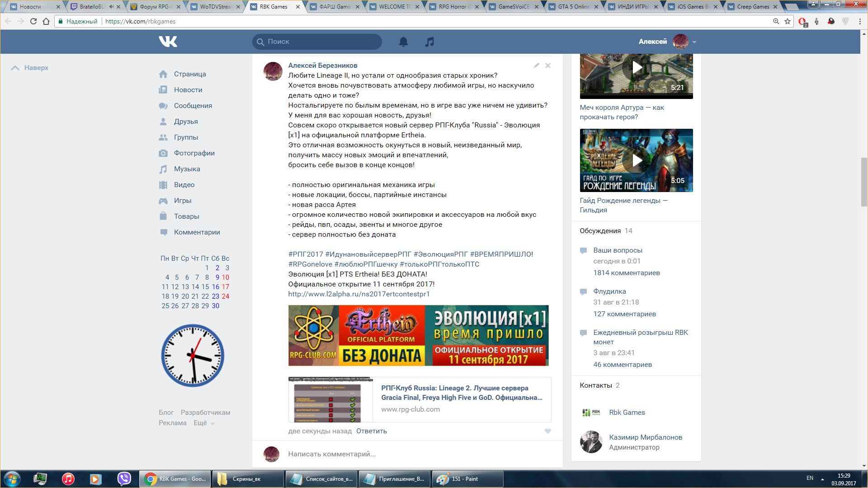Screen dimensions: 868x488
Task: Switch to WoTDVStream browser tab
Action: (x=215, y=7)
